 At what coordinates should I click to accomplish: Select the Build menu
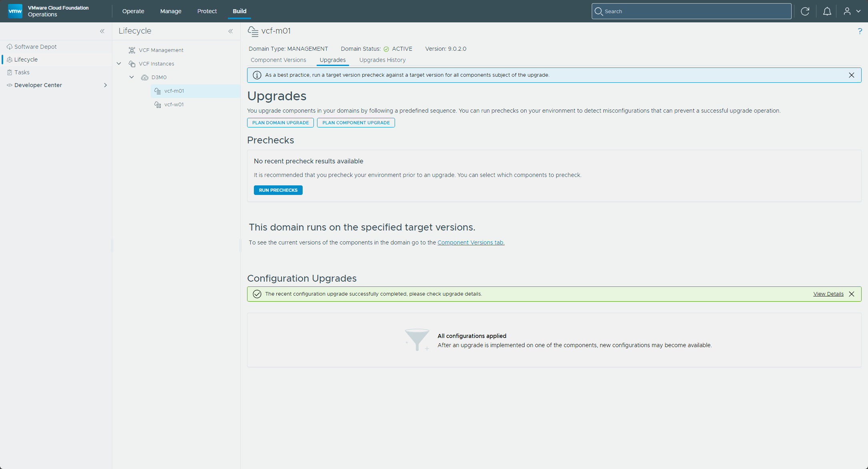[x=239, y=11]
